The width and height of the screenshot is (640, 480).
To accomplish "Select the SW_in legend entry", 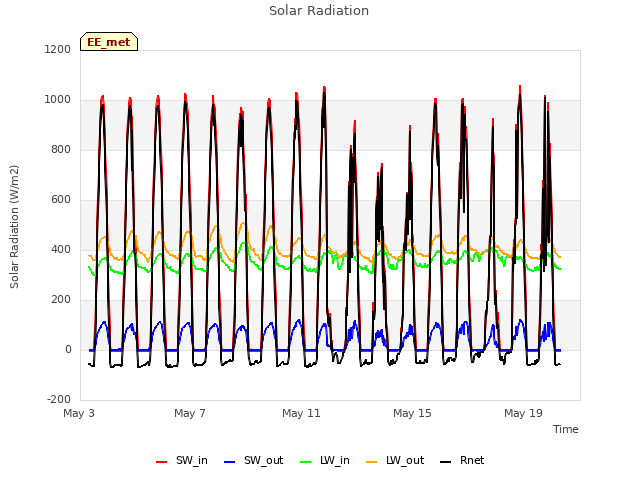I will click(x=182, y=460).
